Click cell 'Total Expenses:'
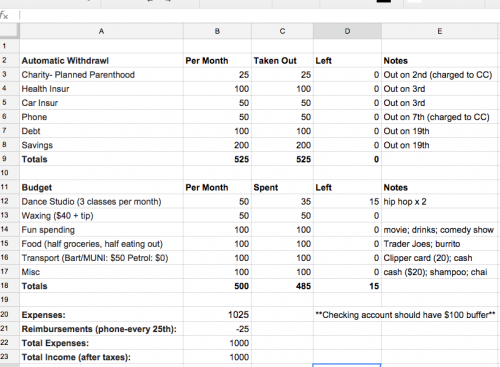This screenshot has height=367, width=500. pos(101,343)
